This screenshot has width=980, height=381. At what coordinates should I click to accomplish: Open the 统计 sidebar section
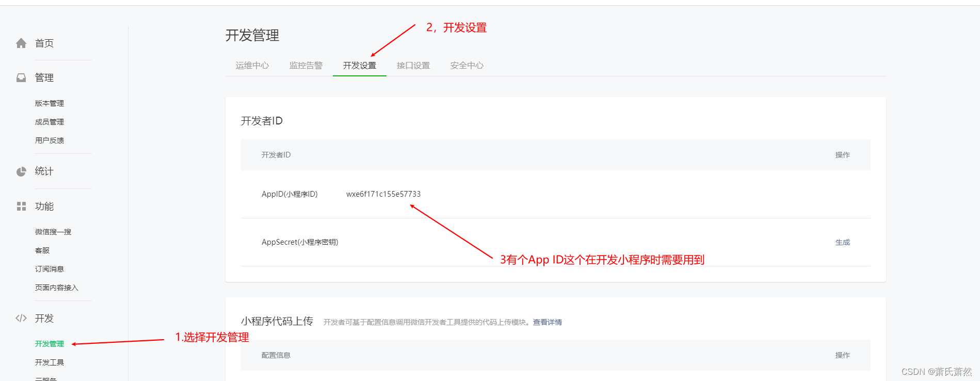pyautogui.click(x=44, y=171)
